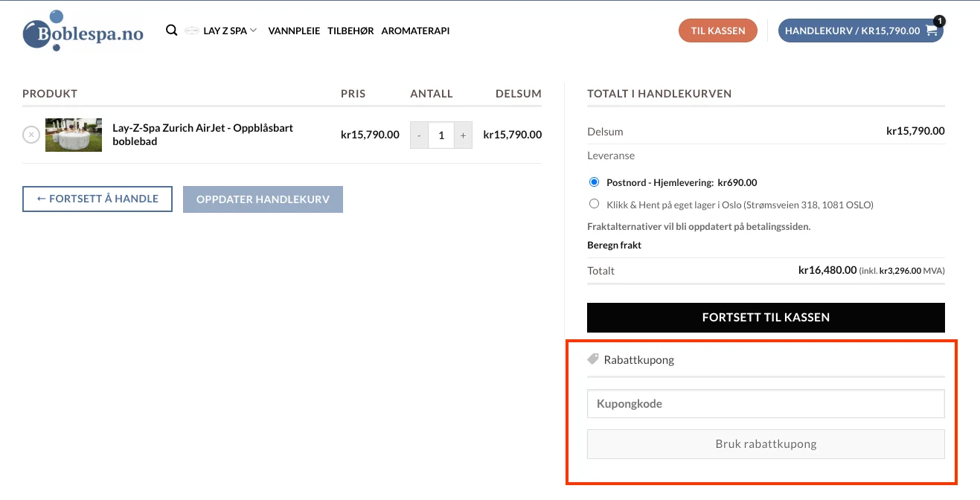Open the Lay-Z-Spa Zurich AirJet product link
Screen dimensions: 980x500
click(202, 135)
